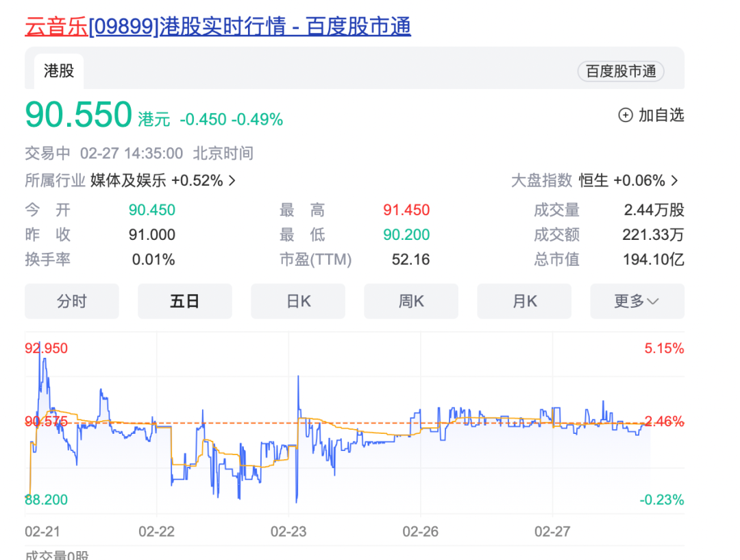This screenshot has width=740, height=560.
Task: Expand the arrow after 恒生 +0.06%
Action: pos(674,180)
